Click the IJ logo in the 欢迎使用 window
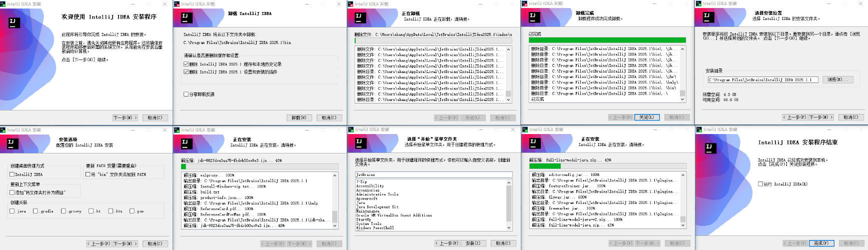868x250 pixels. 15,22
